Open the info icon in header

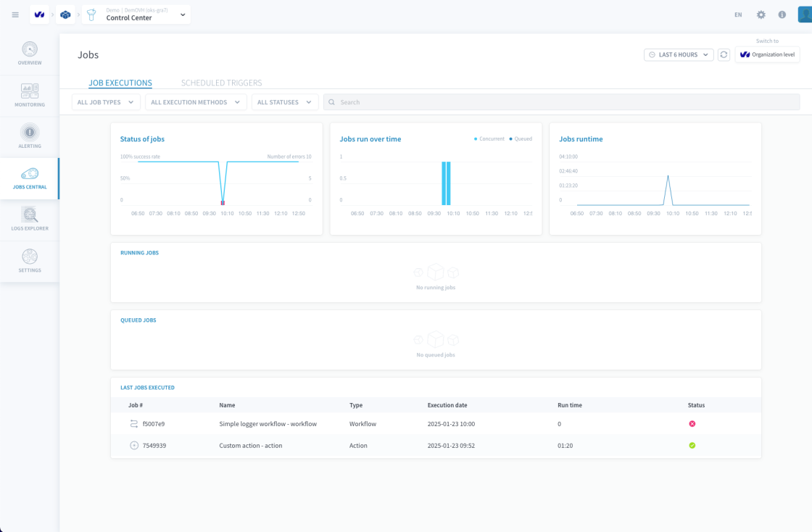[x=782, y=14]
